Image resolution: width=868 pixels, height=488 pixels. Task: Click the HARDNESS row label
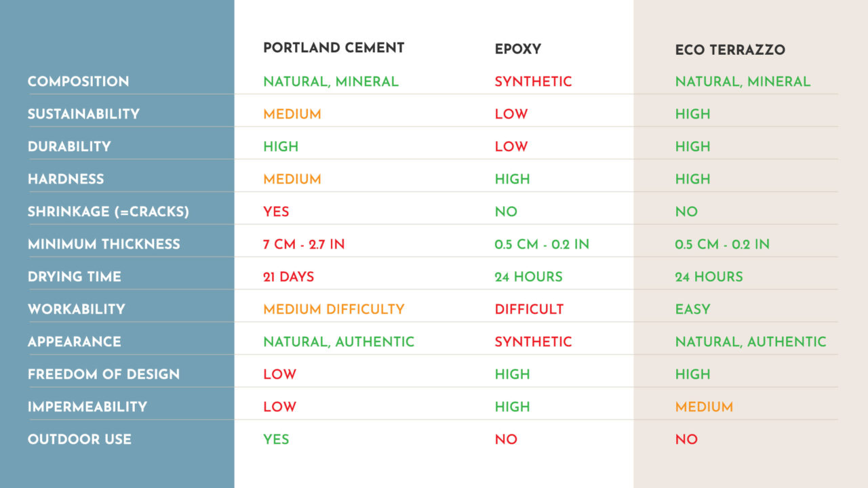(x=66, y=179)
